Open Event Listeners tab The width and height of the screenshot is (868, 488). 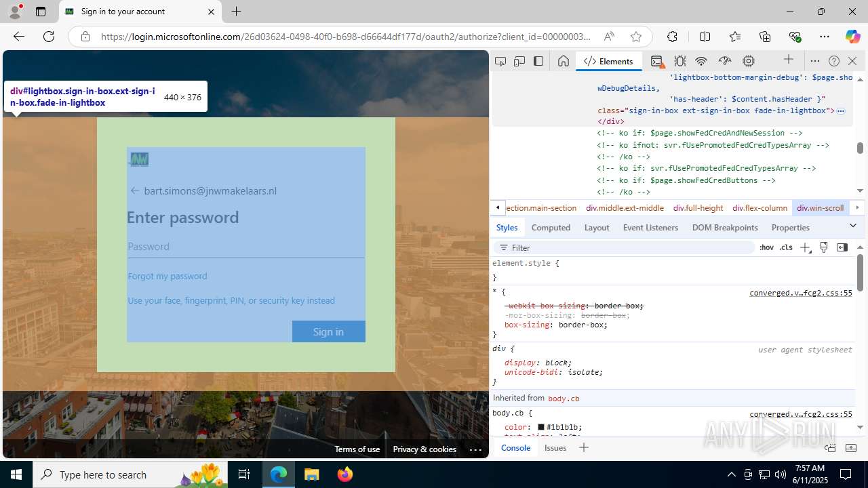click(x=650, y=228)
